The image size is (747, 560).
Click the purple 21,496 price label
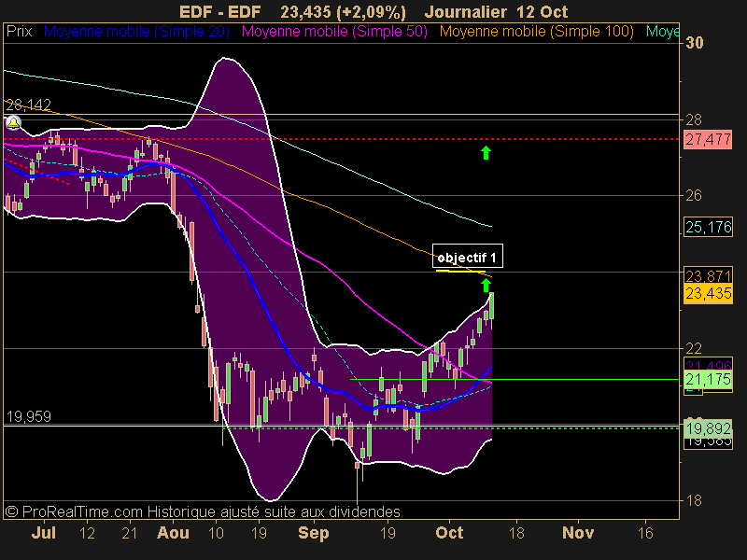pyautogui.click(x=708, y=366)
